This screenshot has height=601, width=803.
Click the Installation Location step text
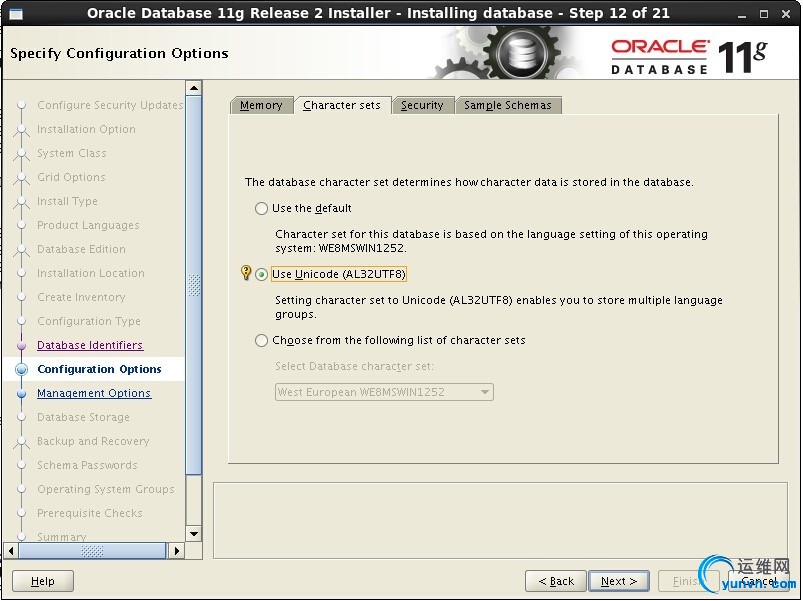coord(91,273)
